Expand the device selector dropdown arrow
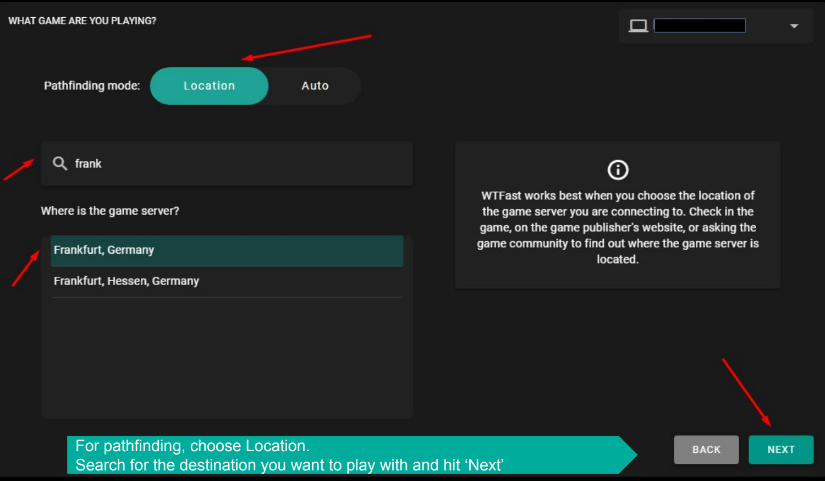 (794, 26)
